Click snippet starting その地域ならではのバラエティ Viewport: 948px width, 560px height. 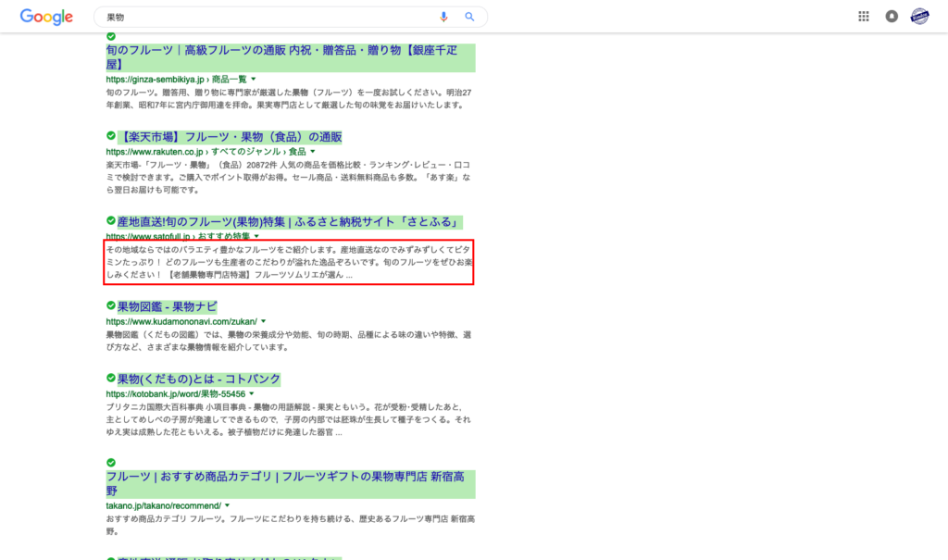[x=289, y=262]
